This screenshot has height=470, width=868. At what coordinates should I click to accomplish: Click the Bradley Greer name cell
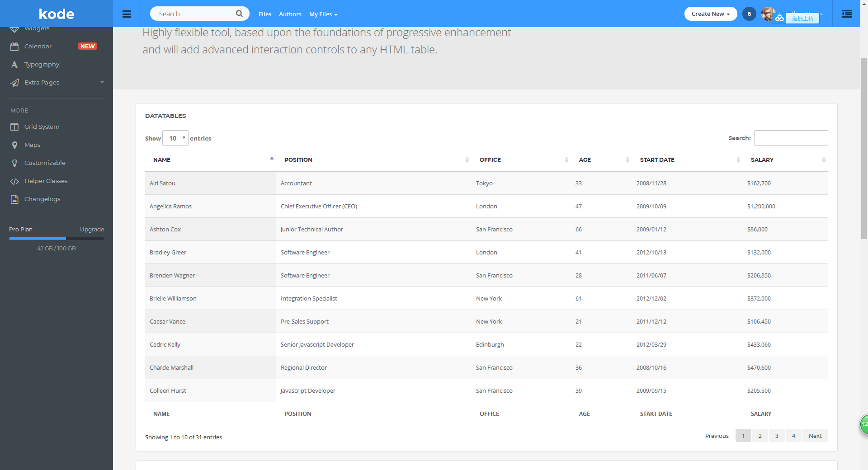[210, 252]
